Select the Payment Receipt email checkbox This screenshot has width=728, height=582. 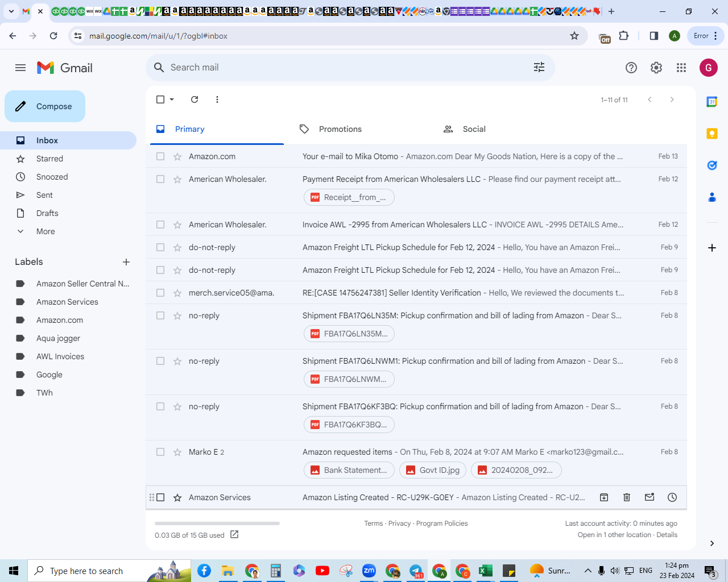(160, 179)
